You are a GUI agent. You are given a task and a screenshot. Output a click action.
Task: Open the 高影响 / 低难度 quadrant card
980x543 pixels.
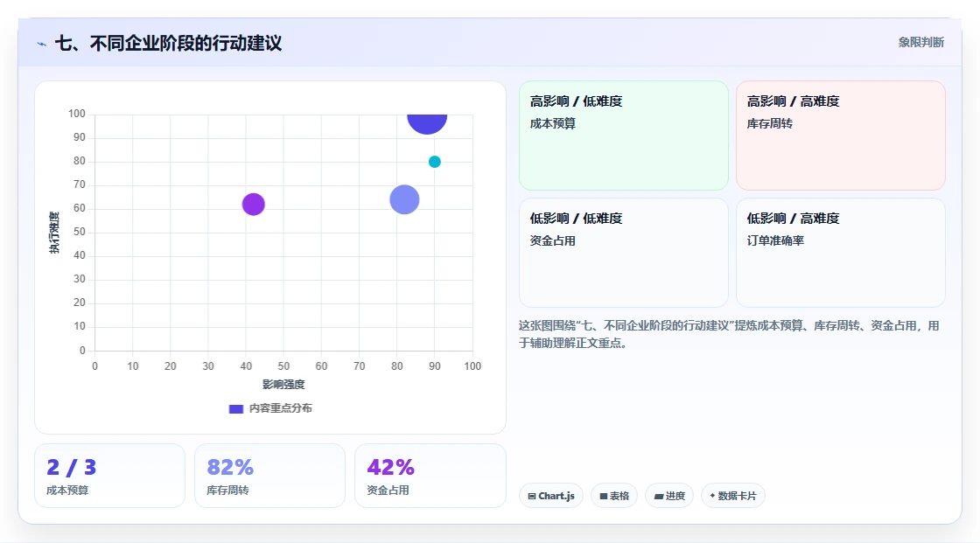coord(624,136)
